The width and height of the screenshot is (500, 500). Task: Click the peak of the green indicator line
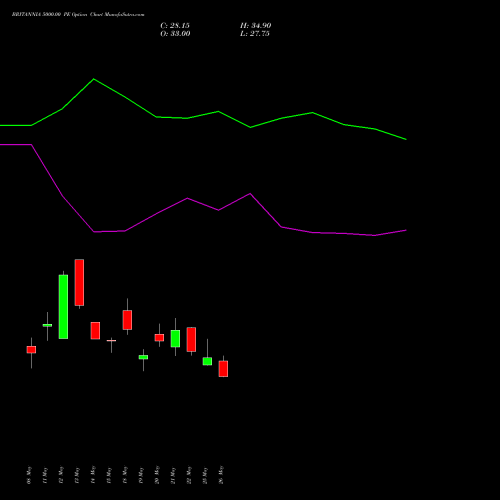tap(94, 79)
